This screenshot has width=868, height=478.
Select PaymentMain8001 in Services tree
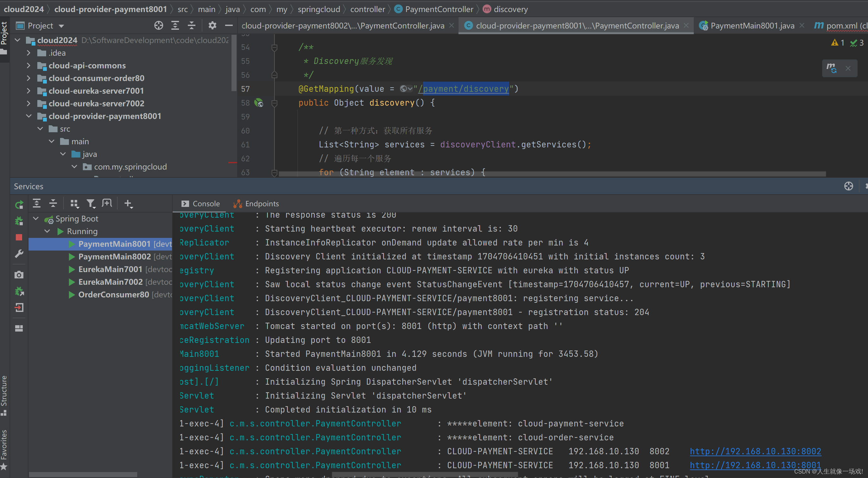click(100, 244)
